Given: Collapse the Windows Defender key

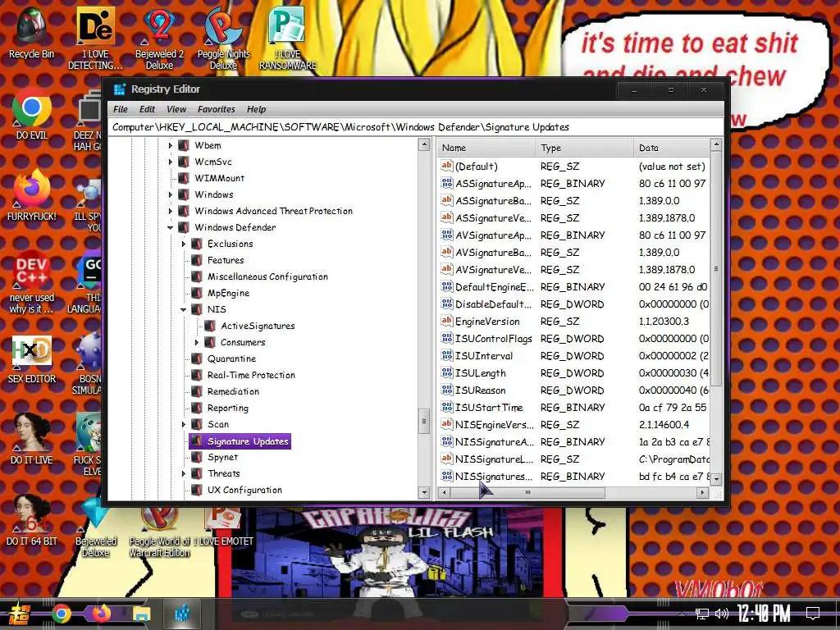Looking at the screenshot, I should point(171,228).
